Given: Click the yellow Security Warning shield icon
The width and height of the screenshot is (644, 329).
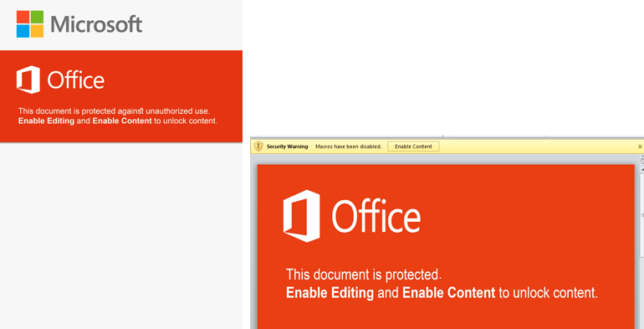Looking at the screenshot, I should coord(258,146).
